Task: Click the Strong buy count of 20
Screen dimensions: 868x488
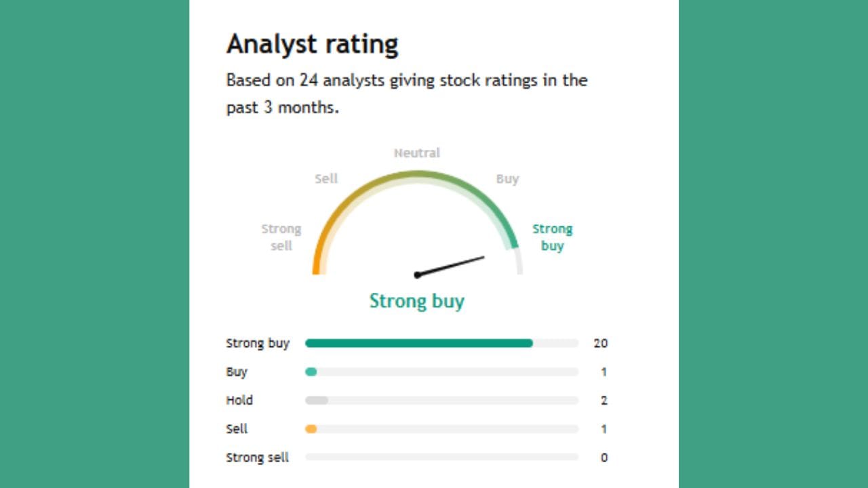Action: [600, 344]
